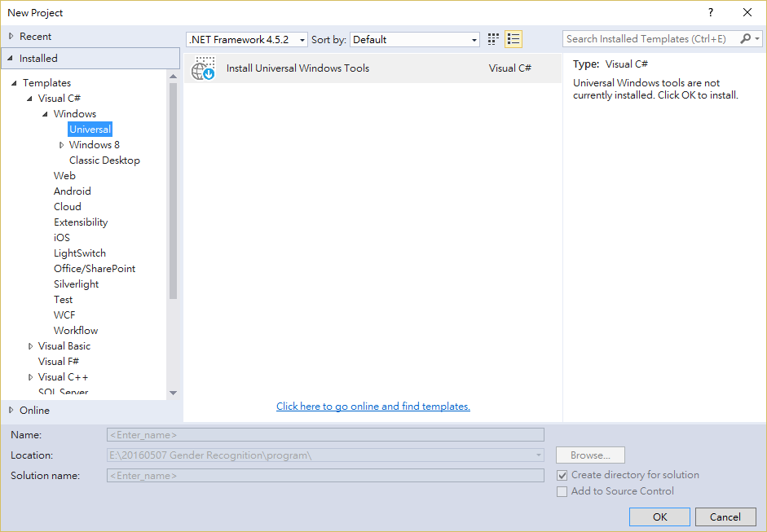This screenshot has height=532, width=767.
Task: Click the Install Universal Windows Tools icon
Action: (x=203, y=68)
